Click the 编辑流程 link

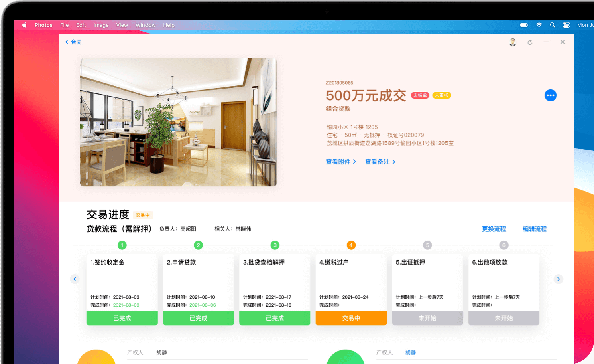tap(535, 229)
